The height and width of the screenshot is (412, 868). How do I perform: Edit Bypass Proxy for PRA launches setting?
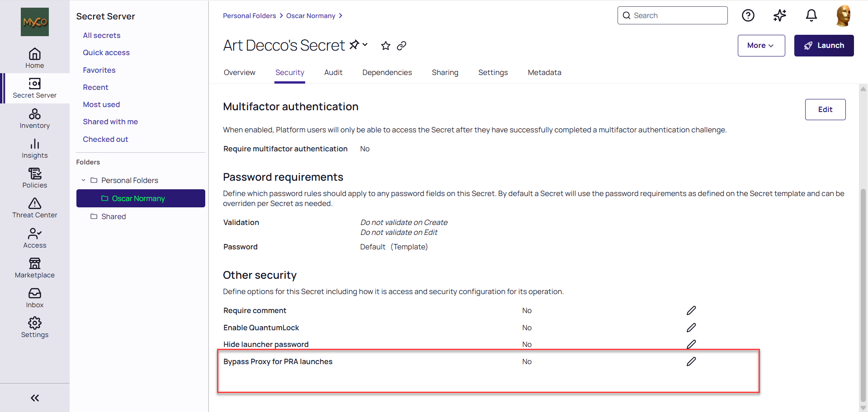click(691, 361)
